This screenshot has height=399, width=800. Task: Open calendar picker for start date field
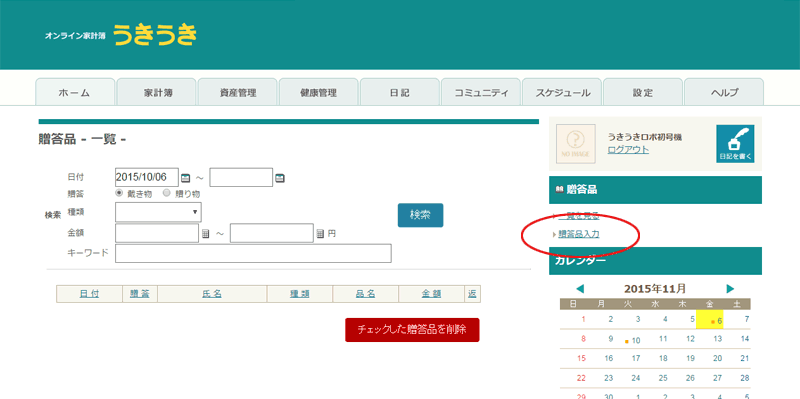coord(186,178)
